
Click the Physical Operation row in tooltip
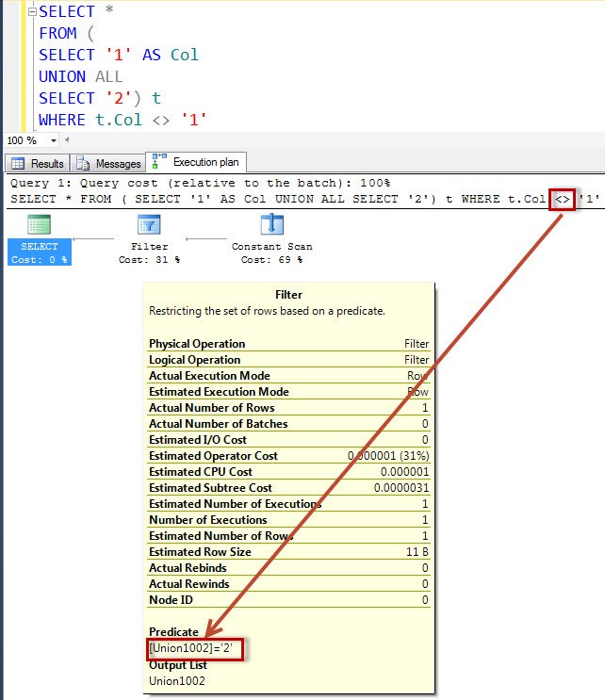coord(289,344)
